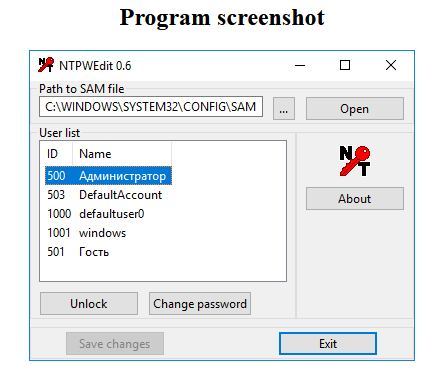Viewport: 433px width, 373px height.
Task: Sort the user list by the ID column header
Action: pos(56,154)
